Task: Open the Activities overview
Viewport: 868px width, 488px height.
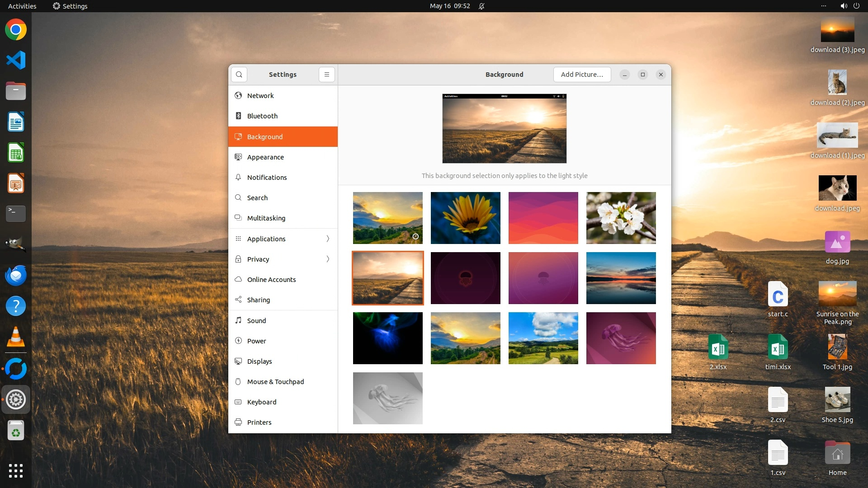Action: (x=22, y=6)
